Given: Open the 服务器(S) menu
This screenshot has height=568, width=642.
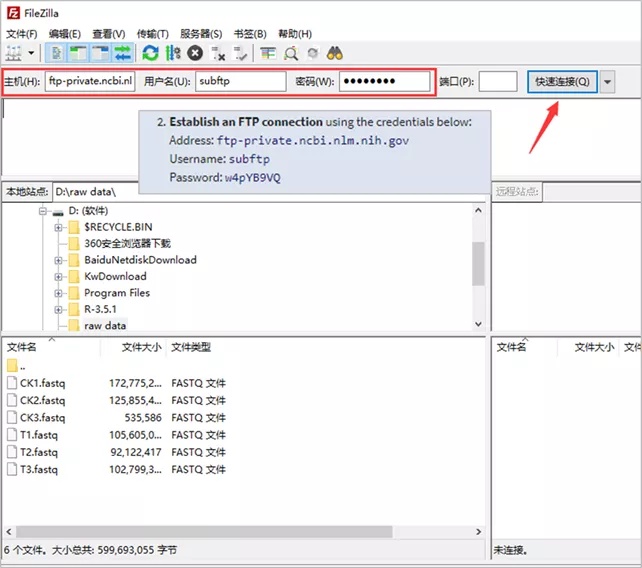Looking at the screenshot, I should 201,34.
